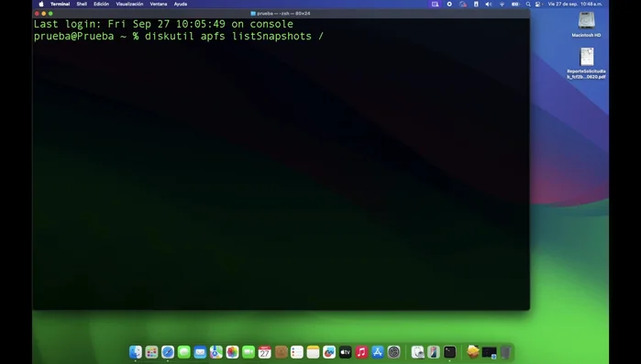Screen dimensions: 641x364
Task: Click the 'diskutil apfs listSnapshots /' command text
Action: (x=234, y=37)
